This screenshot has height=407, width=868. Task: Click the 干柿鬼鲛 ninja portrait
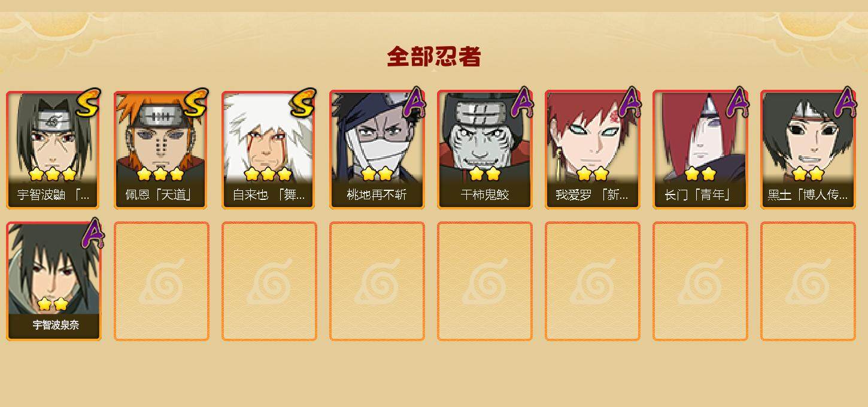(x=484, y=150)
